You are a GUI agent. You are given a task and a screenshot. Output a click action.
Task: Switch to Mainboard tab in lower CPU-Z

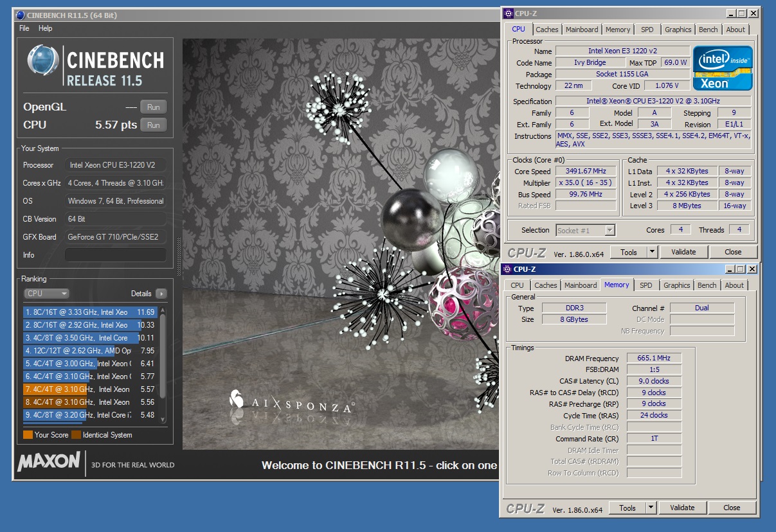tap(581, 285)
